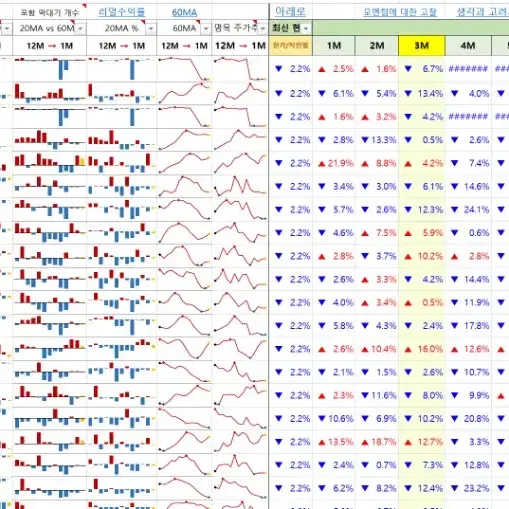This screenshot has width=509, height=509.
Task: Open the 모멘텀에 대한 고찰 link
Action: click(x=400, y=12)
